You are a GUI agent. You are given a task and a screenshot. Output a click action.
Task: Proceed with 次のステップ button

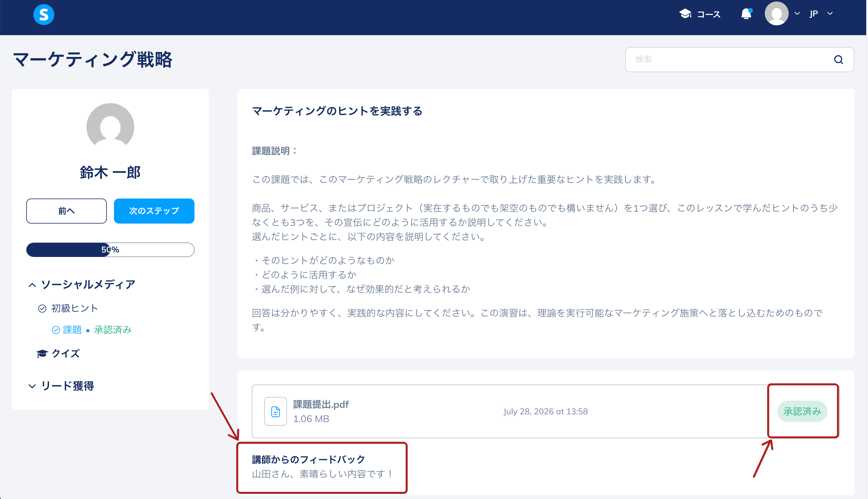pos(154,211)
